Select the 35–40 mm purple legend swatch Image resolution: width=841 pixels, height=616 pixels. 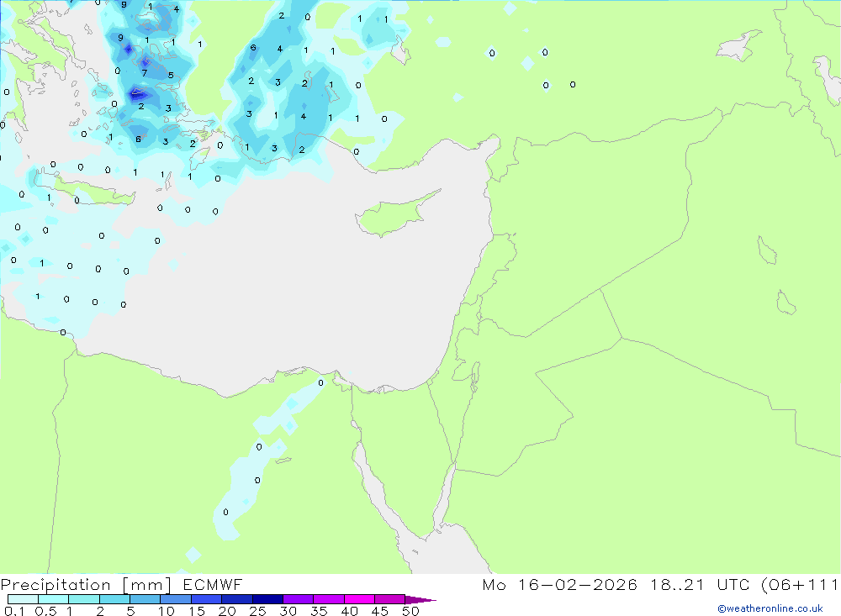[329, 599]
